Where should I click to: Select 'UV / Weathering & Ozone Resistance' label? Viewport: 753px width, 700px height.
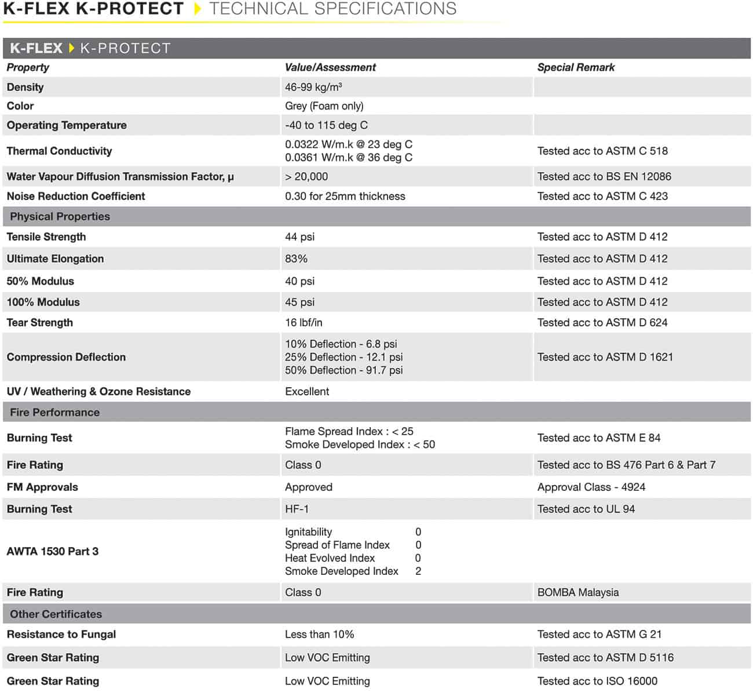(98, 392)
